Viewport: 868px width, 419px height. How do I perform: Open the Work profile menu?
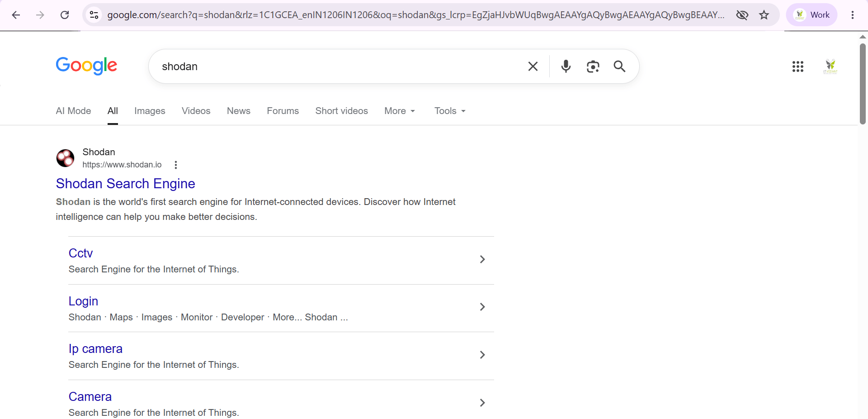tap(812, 15)
